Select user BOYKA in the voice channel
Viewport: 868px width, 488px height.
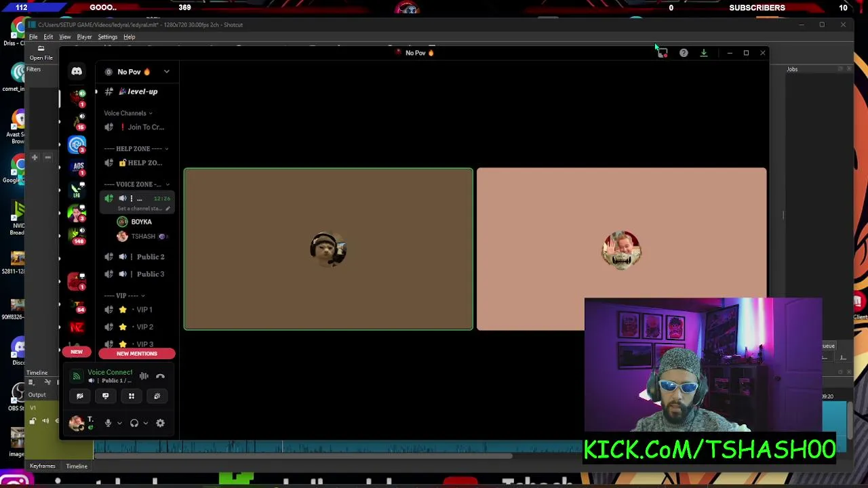click(x=141, y=222)
